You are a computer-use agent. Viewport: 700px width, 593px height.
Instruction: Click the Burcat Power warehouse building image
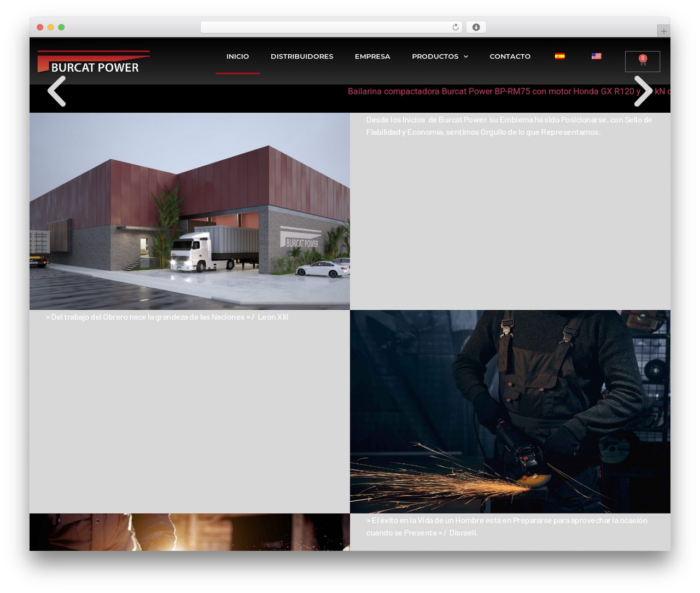pos(190,211)
